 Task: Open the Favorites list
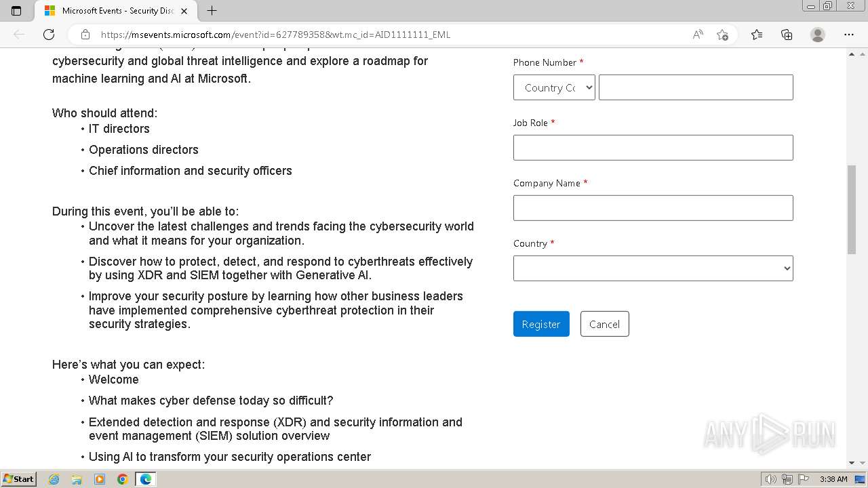point(757,35)
